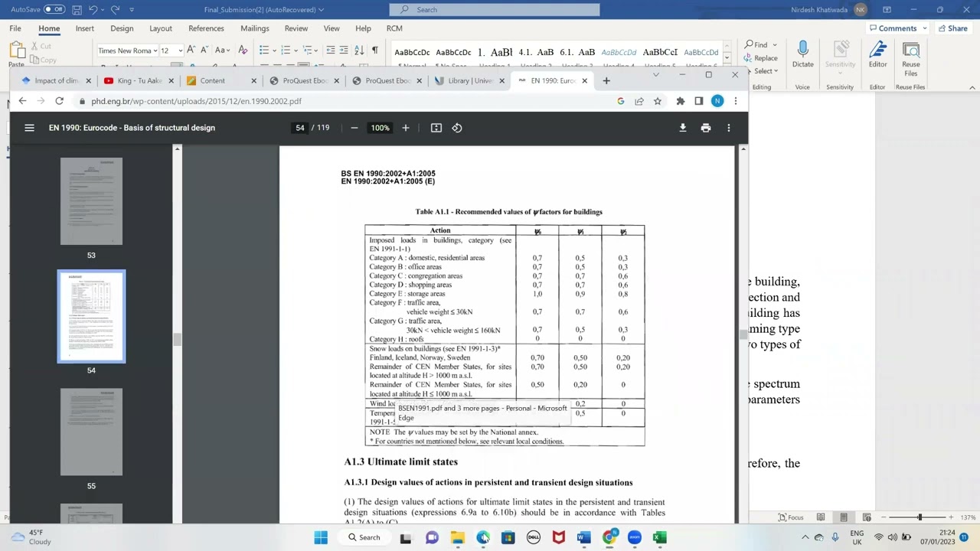980x551 pixels.
Task: Print the PDF document
Action: 706,128
